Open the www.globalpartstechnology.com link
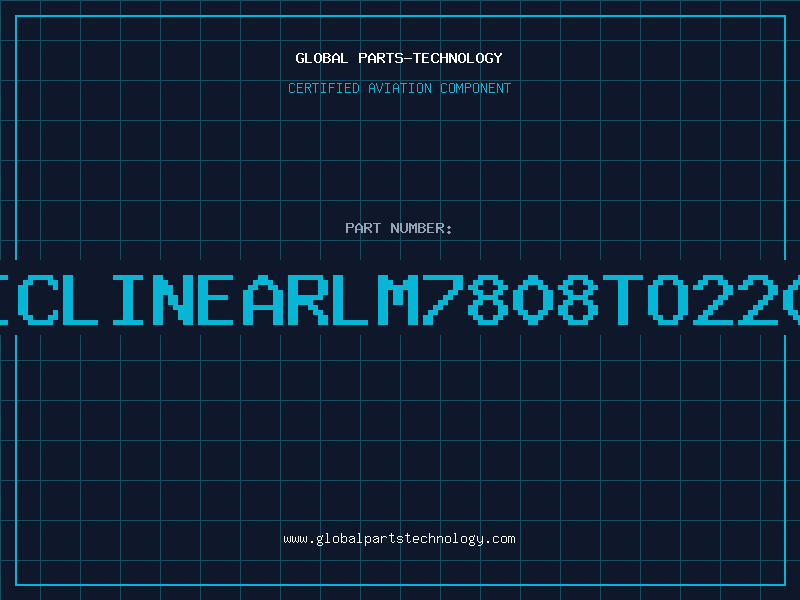 pos(399,539)
